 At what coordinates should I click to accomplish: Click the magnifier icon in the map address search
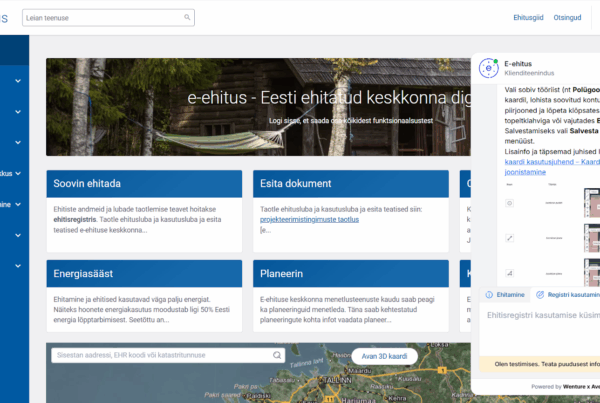(277, 355)
